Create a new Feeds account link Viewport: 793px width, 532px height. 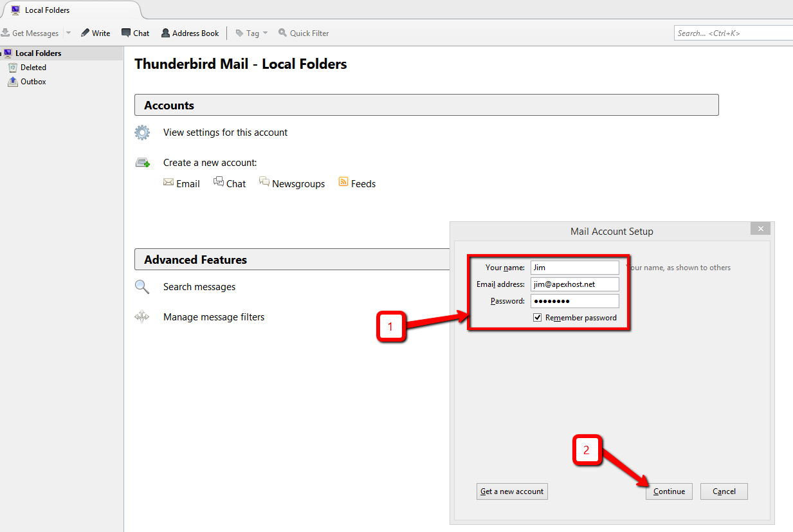click(x=363, y=183)
